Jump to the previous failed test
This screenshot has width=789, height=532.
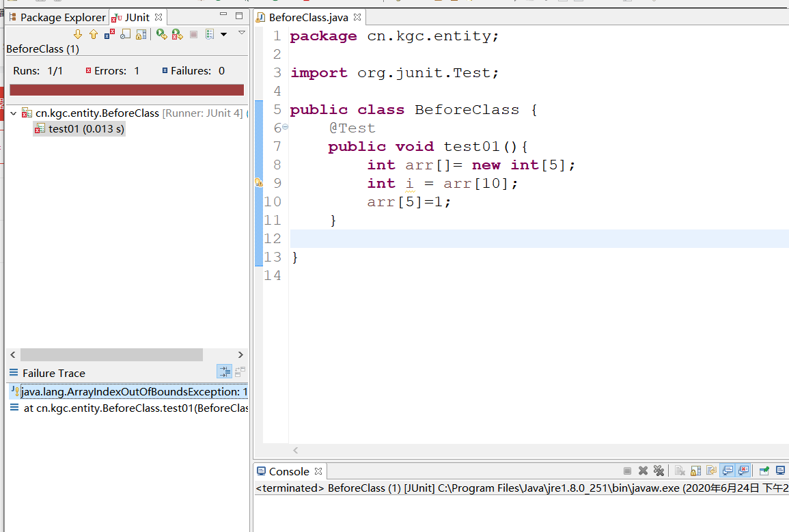tap(94, 33)
